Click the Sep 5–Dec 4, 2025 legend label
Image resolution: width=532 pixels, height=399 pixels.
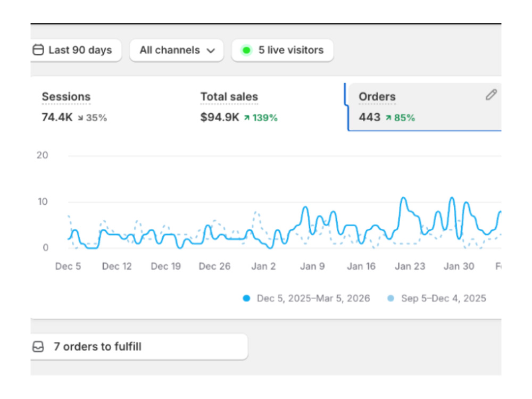tap(444, 298)
